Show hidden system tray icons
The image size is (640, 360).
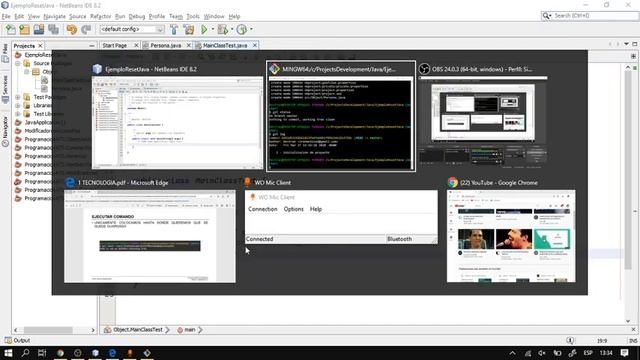[x=513, y=353]
